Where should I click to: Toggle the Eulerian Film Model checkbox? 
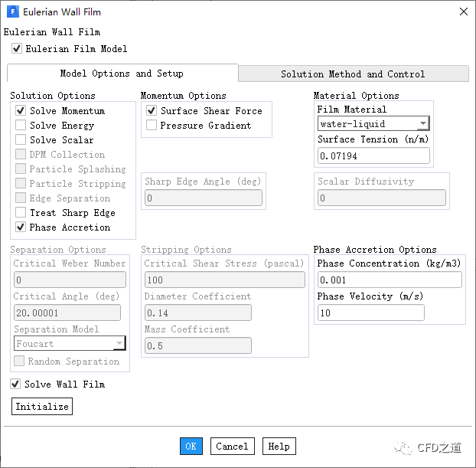coord(17,48)
